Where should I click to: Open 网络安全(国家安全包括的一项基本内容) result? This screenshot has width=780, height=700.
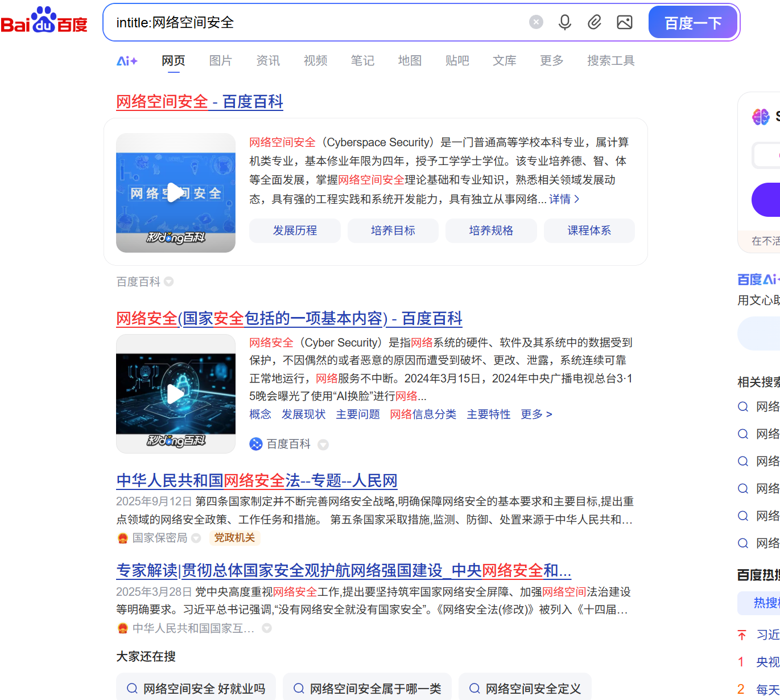point(289,319)
